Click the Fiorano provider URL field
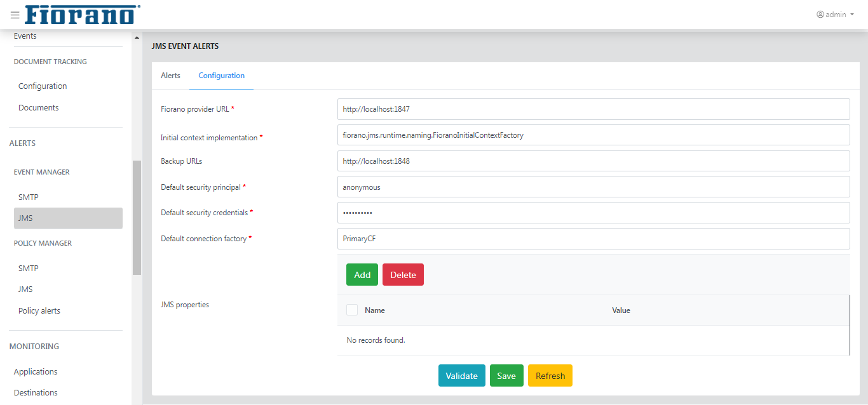Image resolution: width=868 pixels, height=405 pixels. coord(593,109)
